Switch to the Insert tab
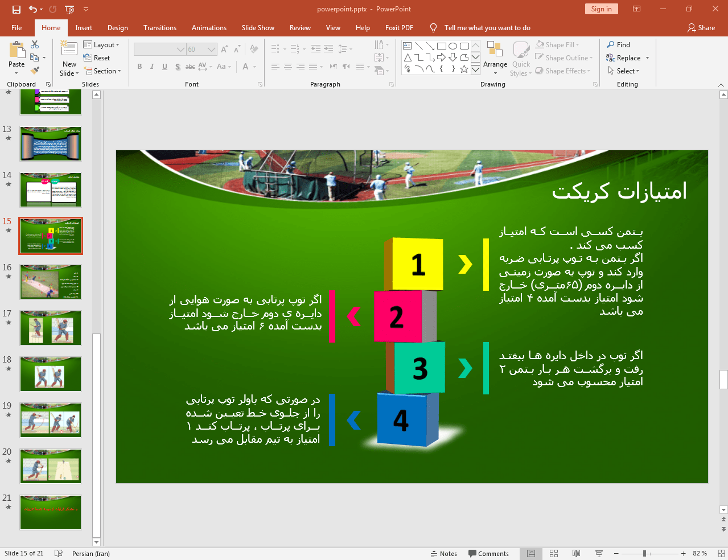Image resolution: width=728 pixels, height=560 pixels. coord(84,27)
